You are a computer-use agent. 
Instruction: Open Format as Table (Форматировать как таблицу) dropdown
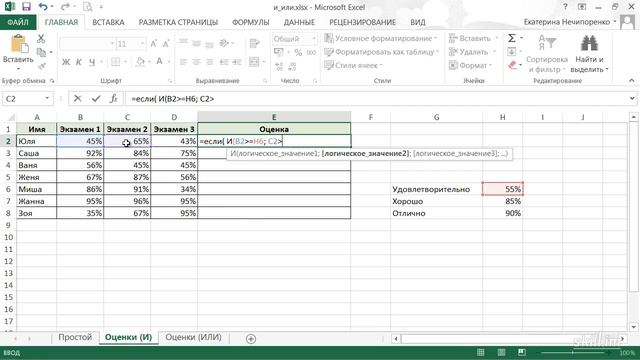382,52
